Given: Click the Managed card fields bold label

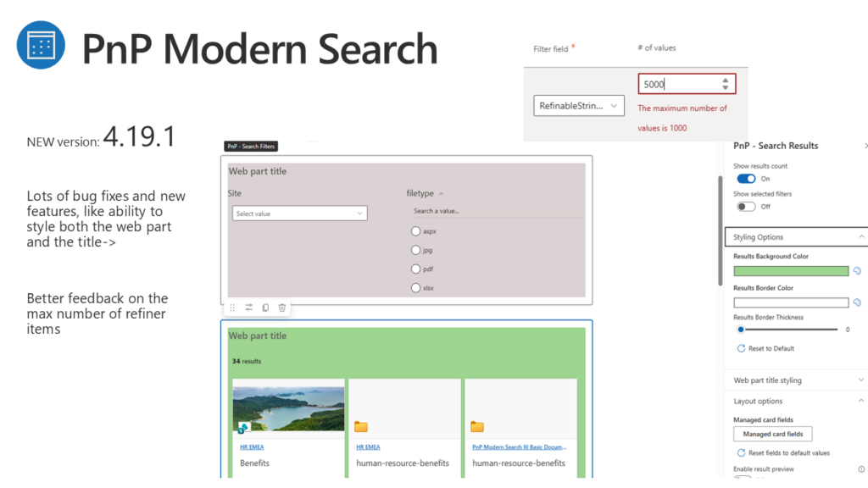Looking at the screenshot, I should pos(764,420).
